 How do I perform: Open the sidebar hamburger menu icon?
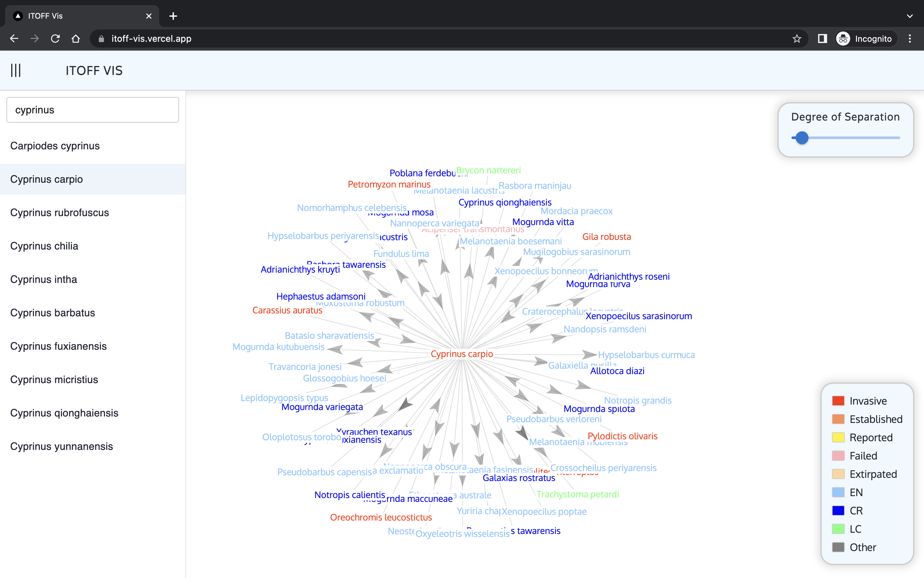[16, 70]
